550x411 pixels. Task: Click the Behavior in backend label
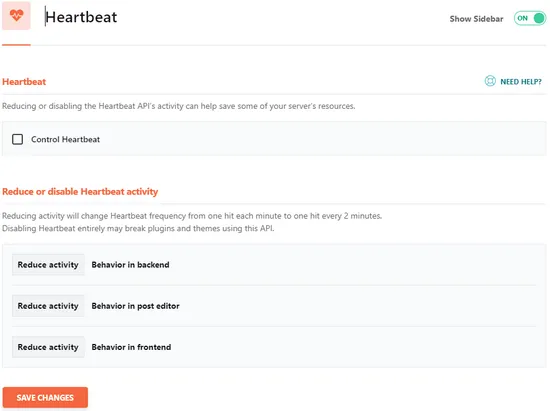tap(130, 265)
